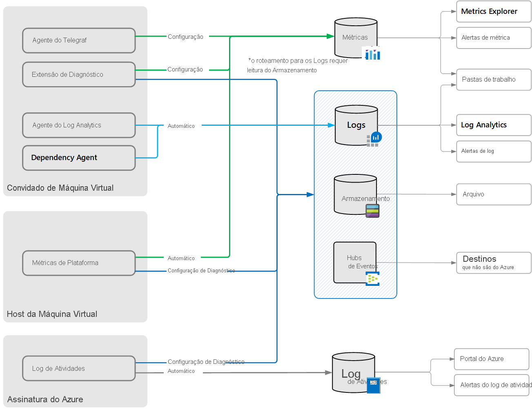The width and height of the screenshot is (532, 410).
Task: Click Configuração label on the Extensão de Diagnóstico line
Action: [x=185, y=69]
